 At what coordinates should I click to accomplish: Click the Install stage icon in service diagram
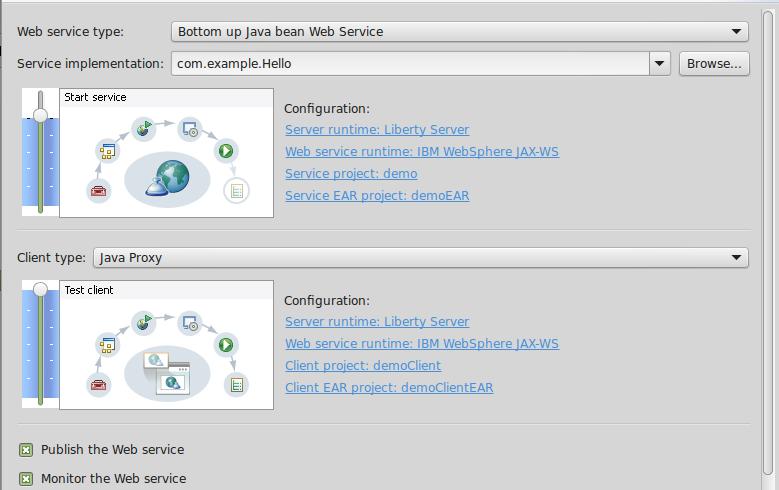tap(190, 130)
